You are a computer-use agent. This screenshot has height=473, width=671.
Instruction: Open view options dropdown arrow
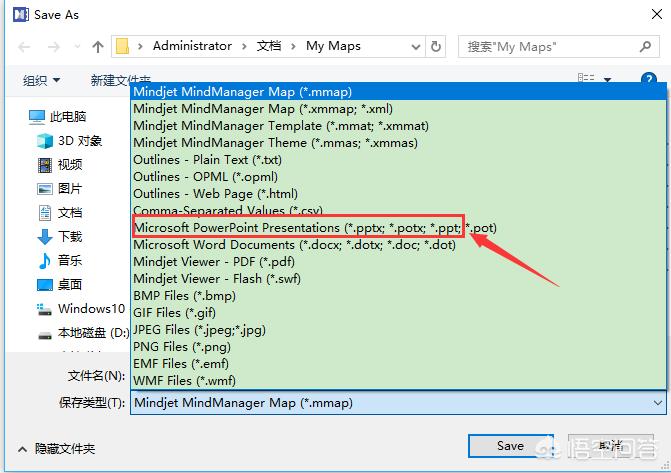pyautogui.click(x=607, y=79)
